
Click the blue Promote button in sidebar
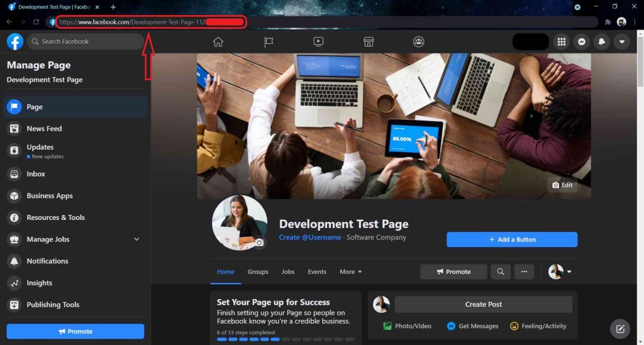75,331
